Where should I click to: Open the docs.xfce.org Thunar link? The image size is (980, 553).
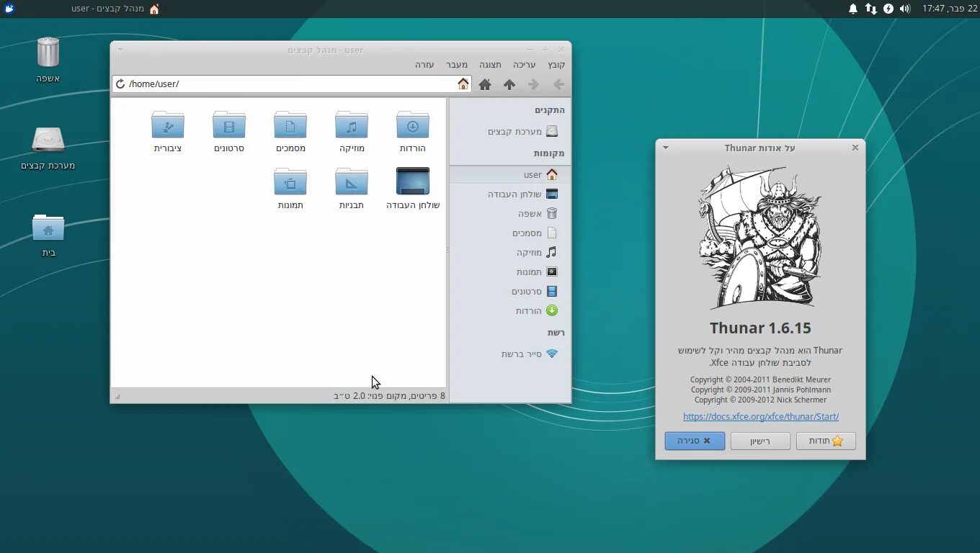pyautogui.click(x=760, y=416)
